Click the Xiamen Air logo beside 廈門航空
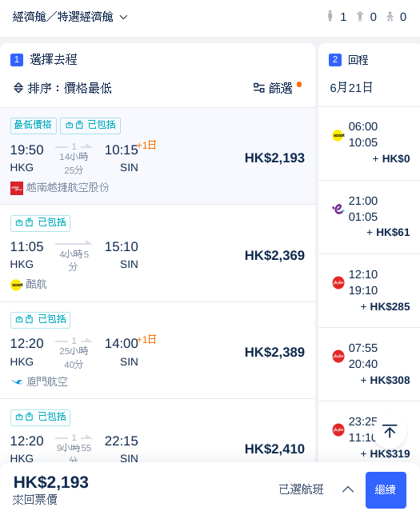Image resolution: width=420 pixels, height=519 pixels. [x=17, y=381]
